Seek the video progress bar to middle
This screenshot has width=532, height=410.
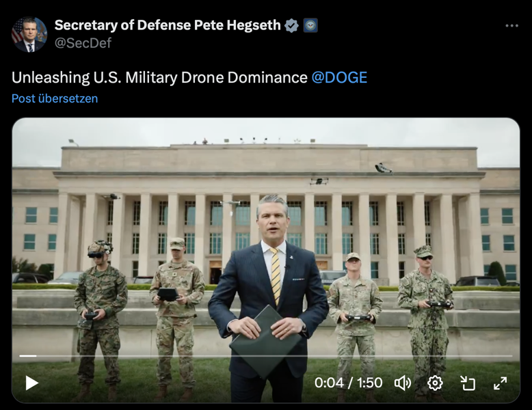[x=266, y=356]
